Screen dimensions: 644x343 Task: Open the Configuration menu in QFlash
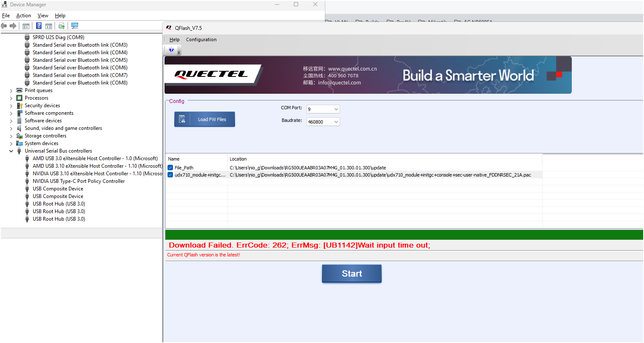[x=201, y=40]
